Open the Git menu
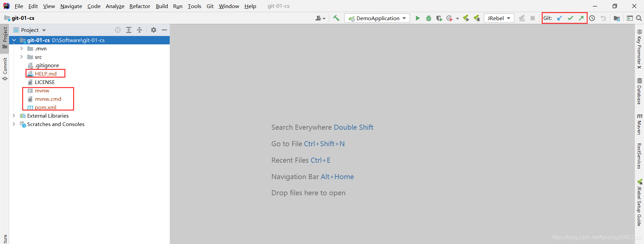The height and width of the screenshot is (244, 644). pos(210,6)
